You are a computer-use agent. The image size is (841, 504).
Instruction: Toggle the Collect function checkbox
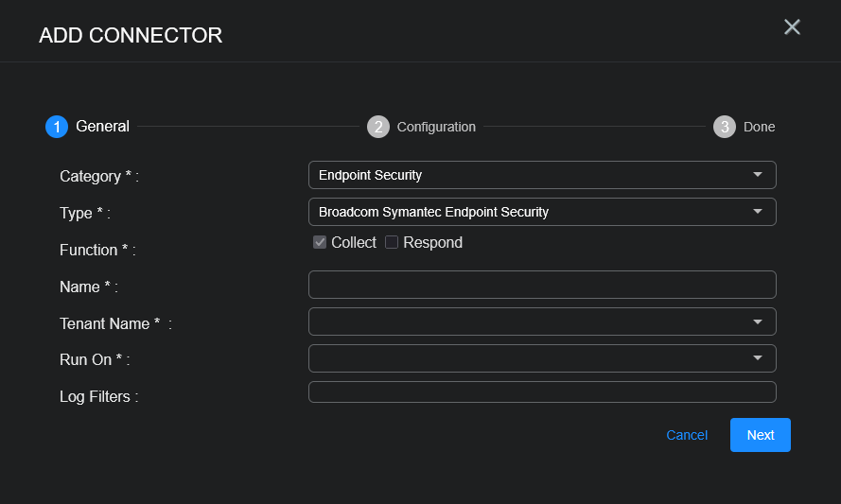320,242
